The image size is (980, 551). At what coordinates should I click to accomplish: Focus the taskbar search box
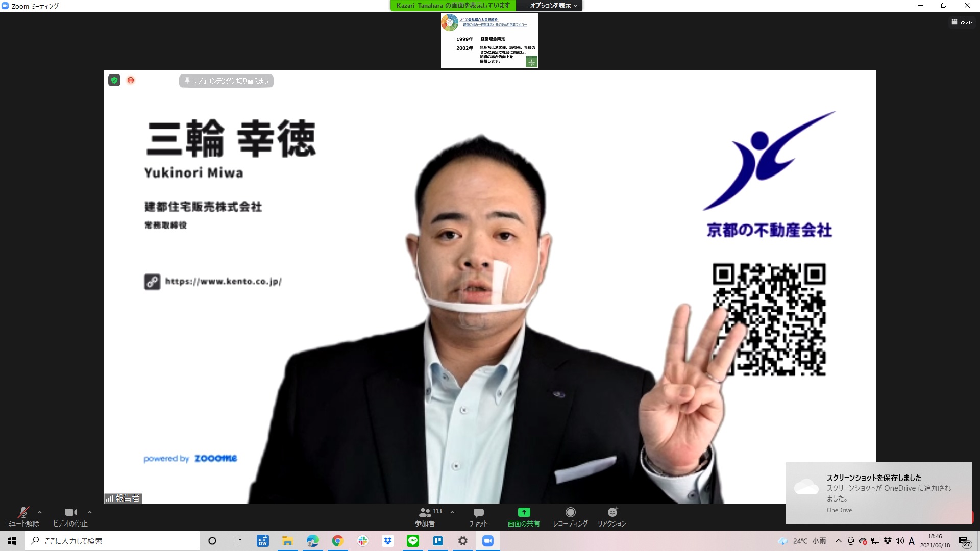[112, 541]
